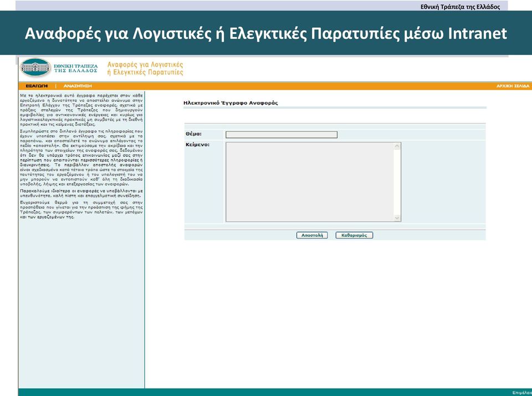This screenshot has height=396, width=532.
Task: Select heading Ηλεκτρονικό Έγγραφο Αναφοράς
Action: click(x=231, y=102)
